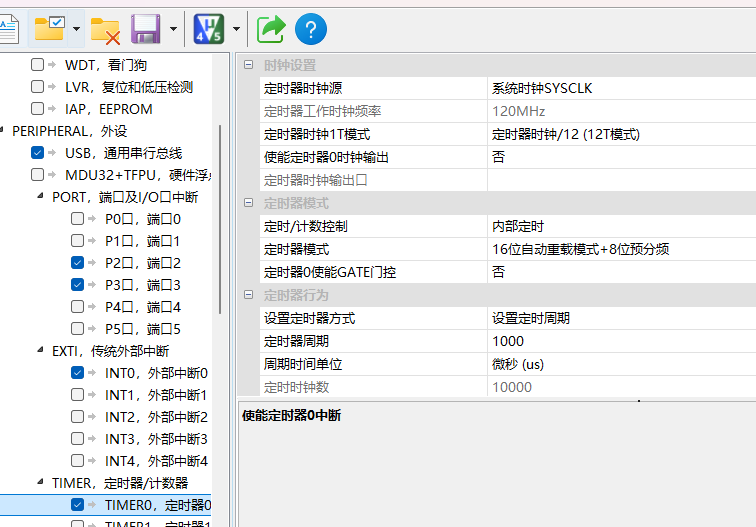Collapse the 定时器模式 property group

coord(248,203)
